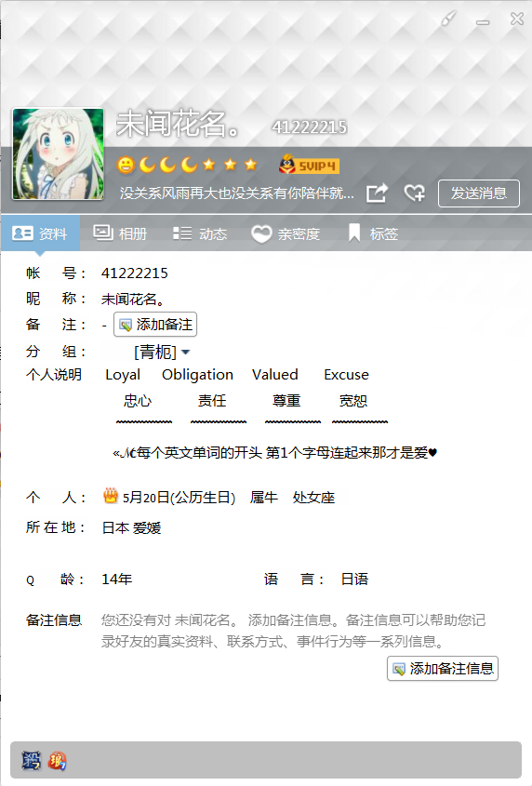This screenshot has height=786, width=532.
Task: Click the 帐号 value 41222215
Action: (x=134, y=273)
